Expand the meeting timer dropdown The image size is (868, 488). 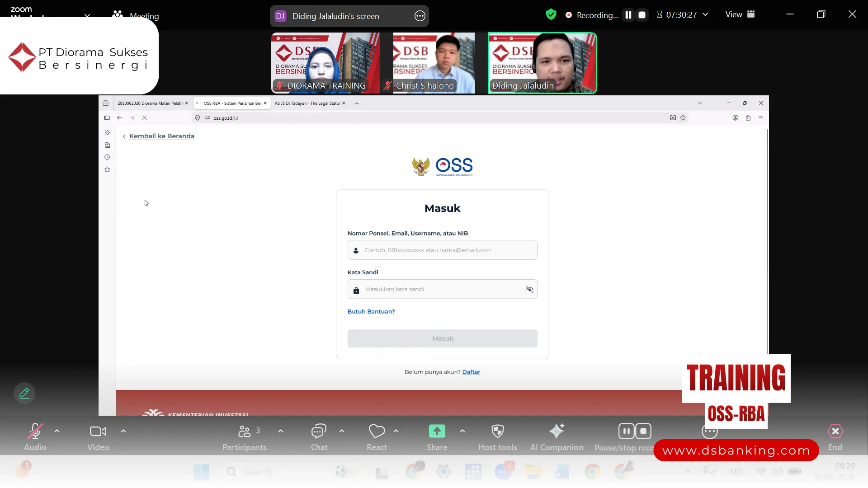705,14
